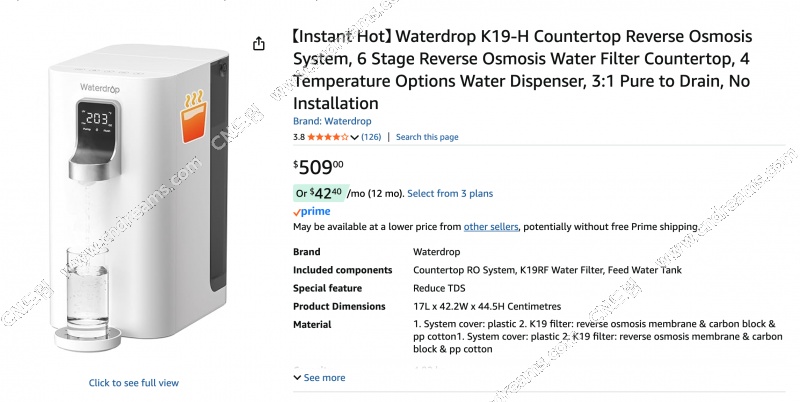Visit the Brand: Waterdrop store link

click(332, 121)
